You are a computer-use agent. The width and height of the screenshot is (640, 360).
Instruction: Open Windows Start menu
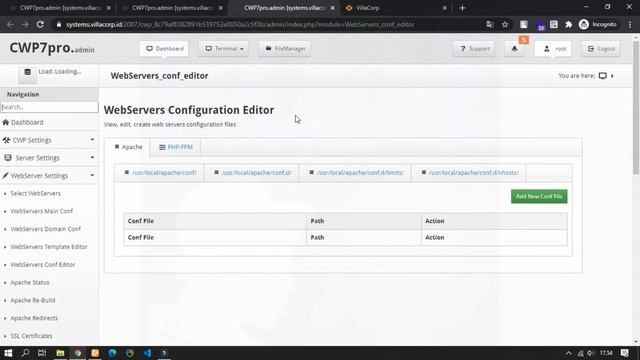(x=8, y=353)
